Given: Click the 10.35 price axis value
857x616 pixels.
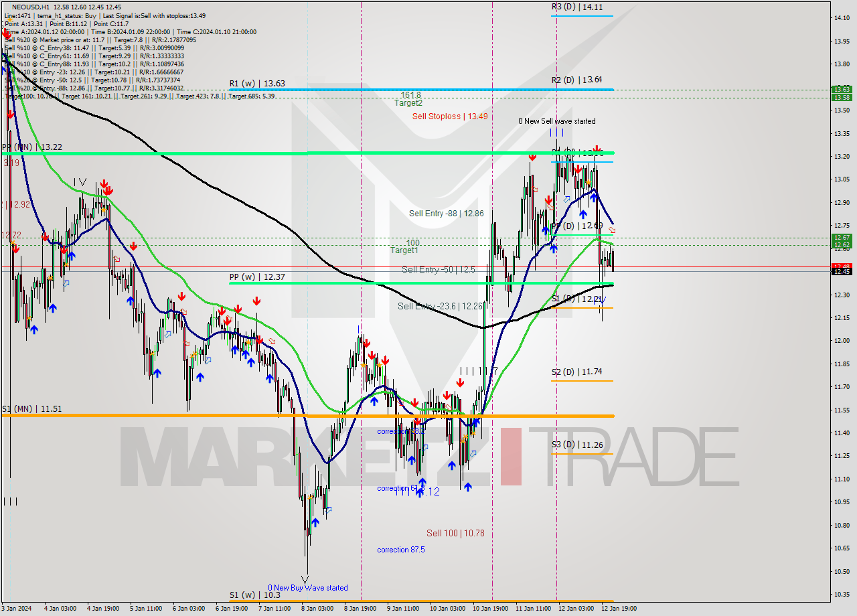Looking at the screenshot, I should pos(842,594).
